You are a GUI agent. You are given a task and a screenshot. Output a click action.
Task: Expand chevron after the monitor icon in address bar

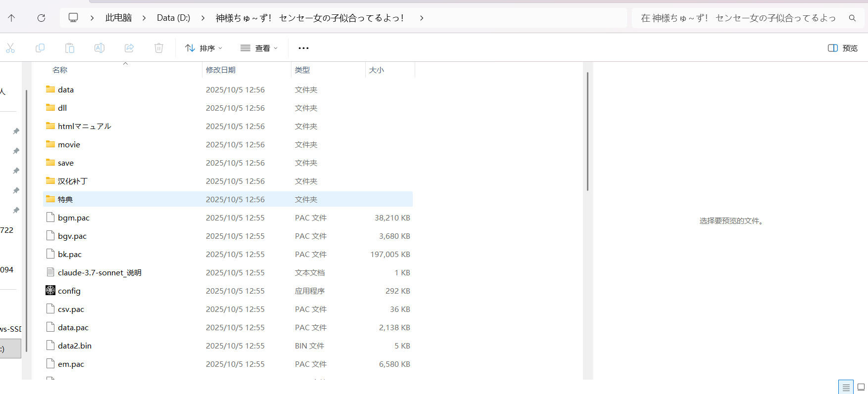click(x=92, y=18)
